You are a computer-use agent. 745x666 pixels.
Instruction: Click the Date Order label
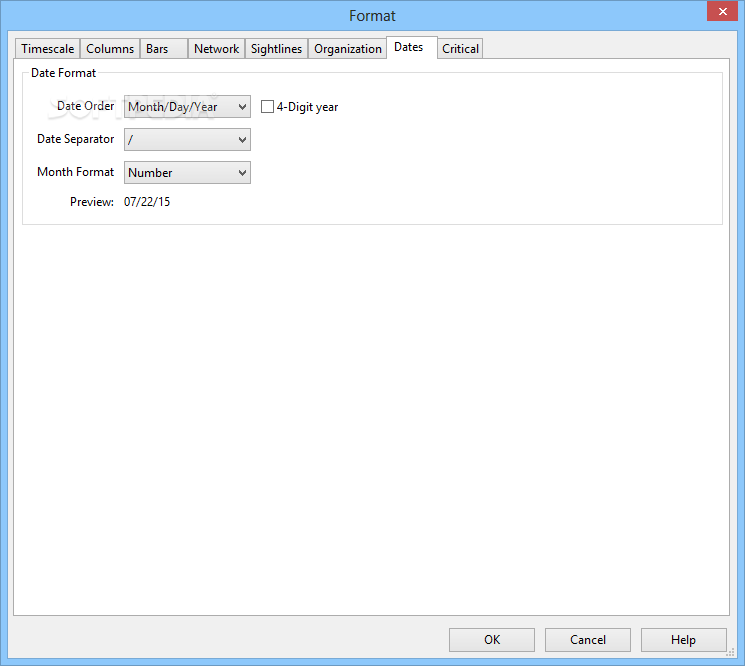point(86,106)
